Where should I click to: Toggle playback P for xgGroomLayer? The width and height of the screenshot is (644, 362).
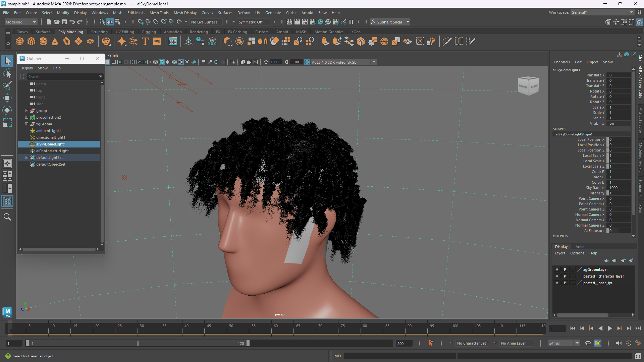coord(565,269)
